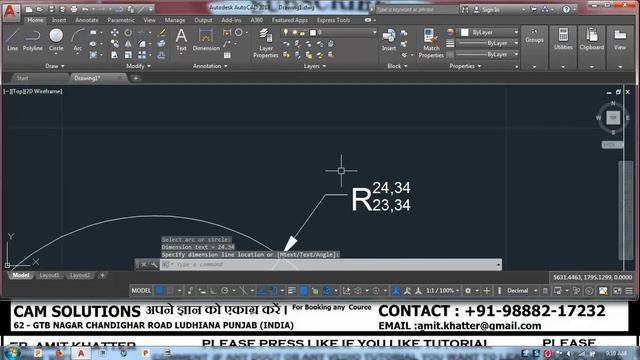The image size is (640, 360).
Task: Switch to the Insert ribbon tab
Action: 59,20
